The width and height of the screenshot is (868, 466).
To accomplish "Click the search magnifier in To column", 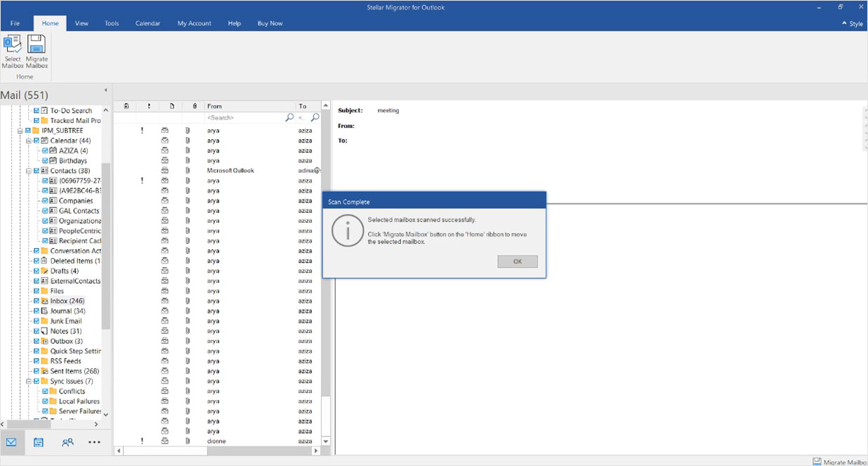I will (315, 117).
